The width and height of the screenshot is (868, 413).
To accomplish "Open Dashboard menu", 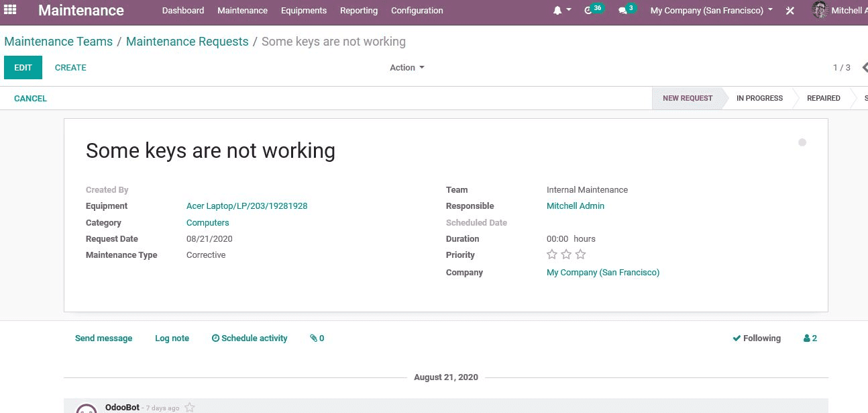I will point(183,11).
